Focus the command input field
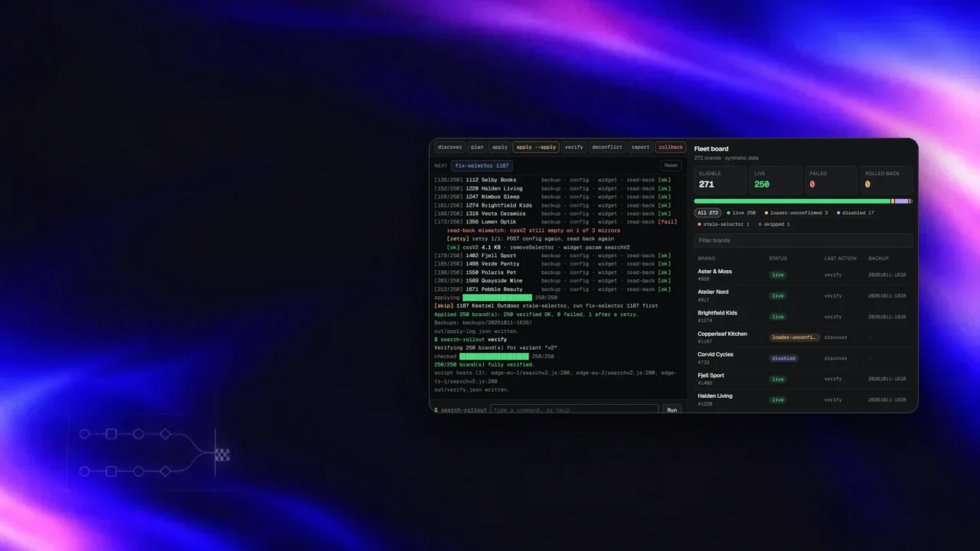 574,409
